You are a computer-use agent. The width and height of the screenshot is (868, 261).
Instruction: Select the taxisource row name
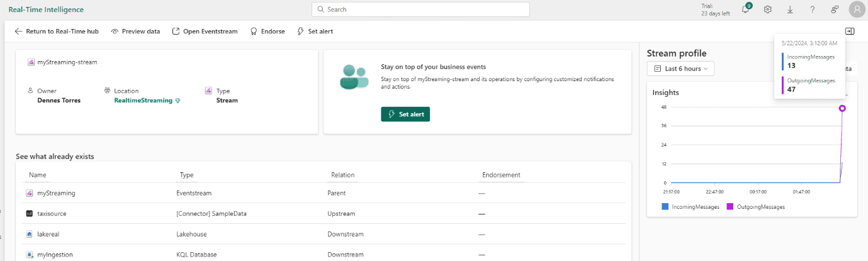pos(52,214)
